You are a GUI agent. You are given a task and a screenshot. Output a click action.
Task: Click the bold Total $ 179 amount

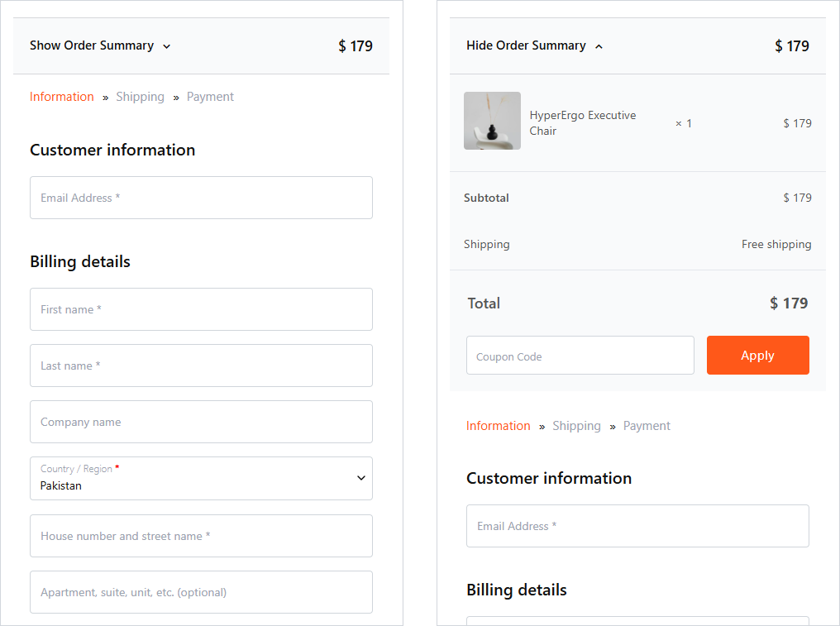pyautogui.click(x=789, y=303)
